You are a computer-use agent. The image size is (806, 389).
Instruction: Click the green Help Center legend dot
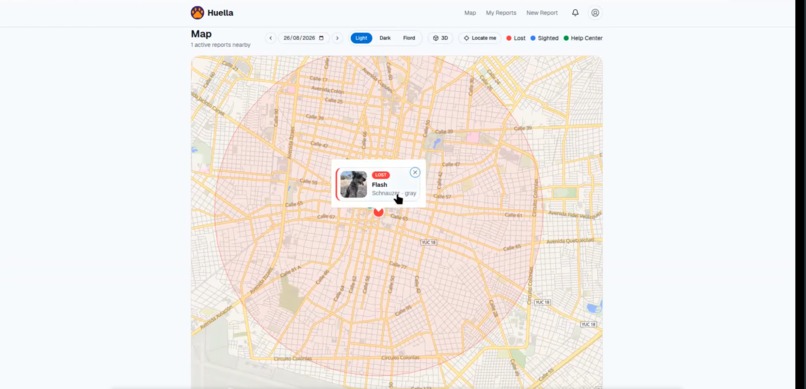point(566,38)
